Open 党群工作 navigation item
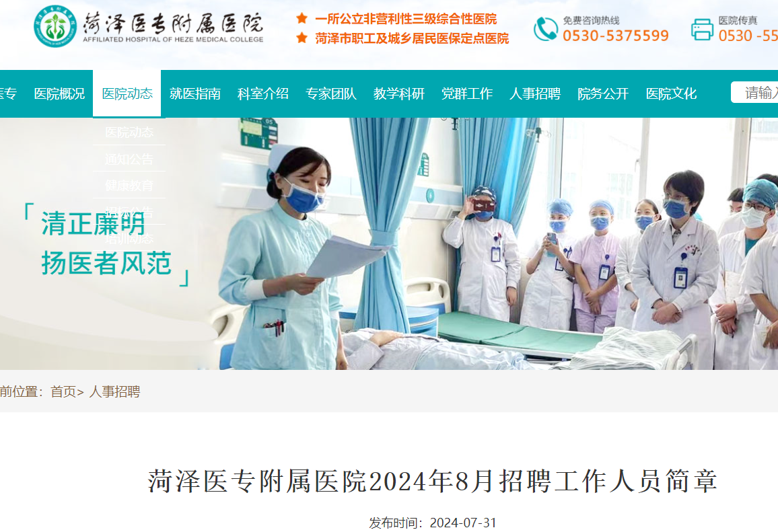Viewport: 778px width, 532px height. 467,93
